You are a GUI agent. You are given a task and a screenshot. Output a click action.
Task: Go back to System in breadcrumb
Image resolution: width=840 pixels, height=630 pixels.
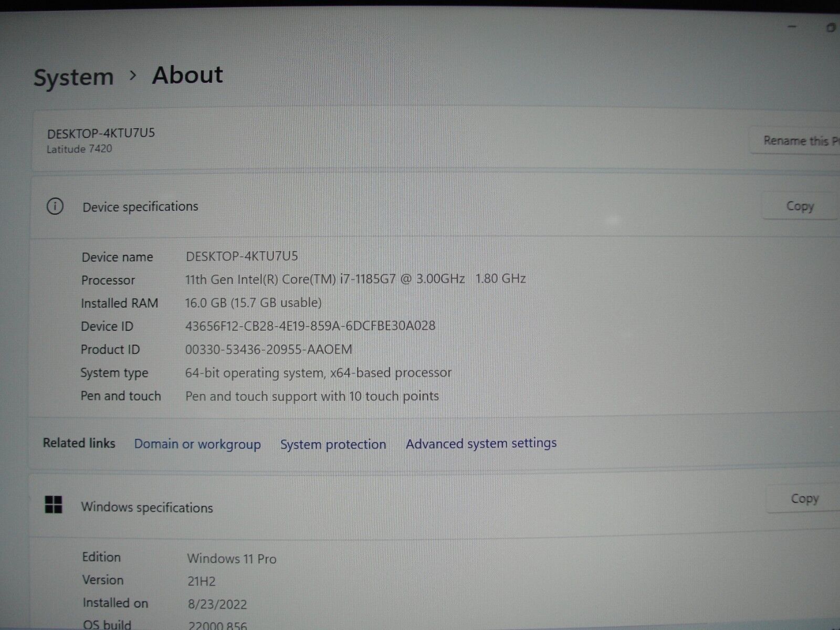coord(73,77)
